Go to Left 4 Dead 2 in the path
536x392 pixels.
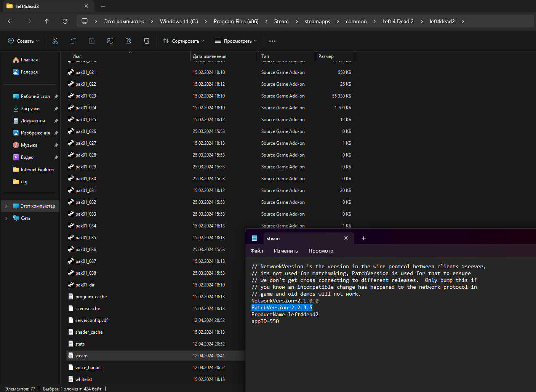pyautogui.click(x=398, y=21)
